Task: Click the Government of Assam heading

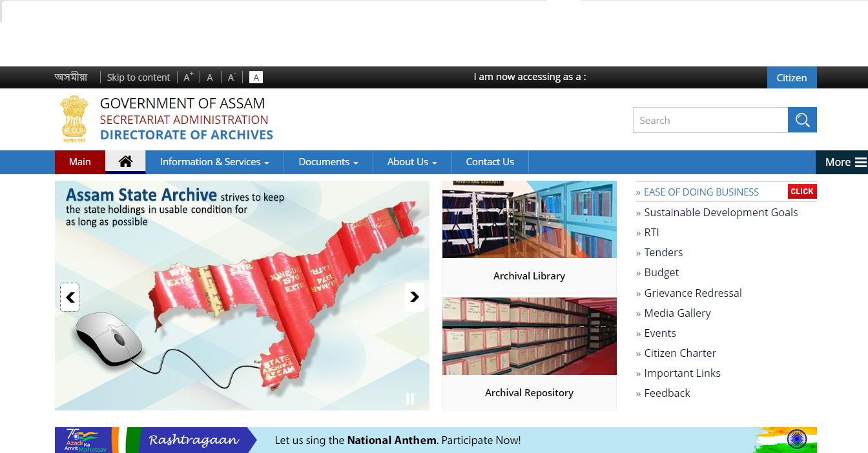Action: [183, 103]
